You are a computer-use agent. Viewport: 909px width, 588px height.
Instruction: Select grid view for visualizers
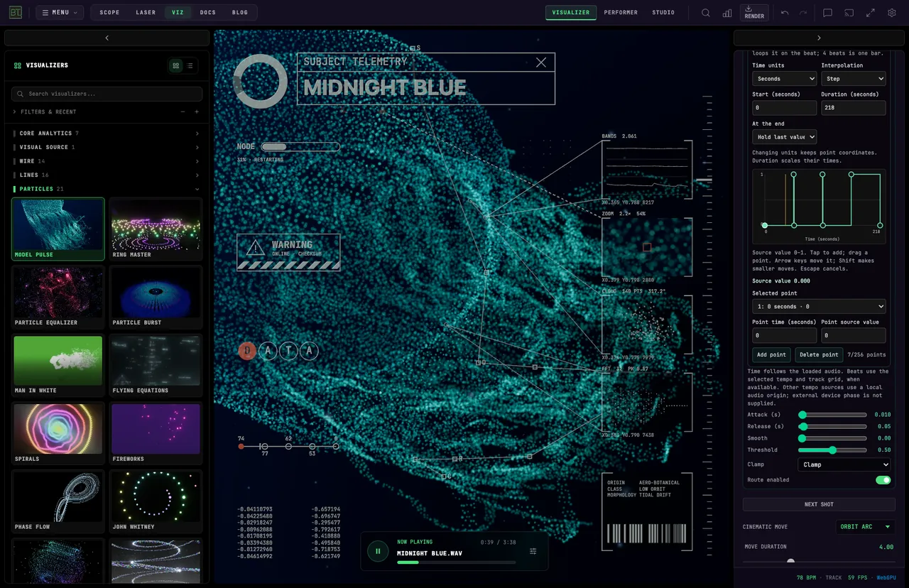pos(176,65)
